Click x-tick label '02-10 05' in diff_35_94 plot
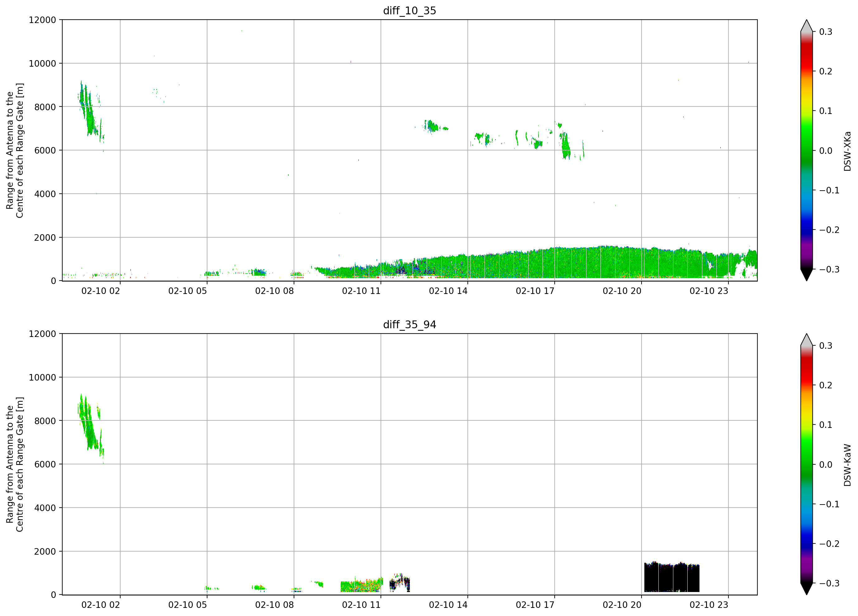This screenshot has width=858, height=616. (188, 605)
